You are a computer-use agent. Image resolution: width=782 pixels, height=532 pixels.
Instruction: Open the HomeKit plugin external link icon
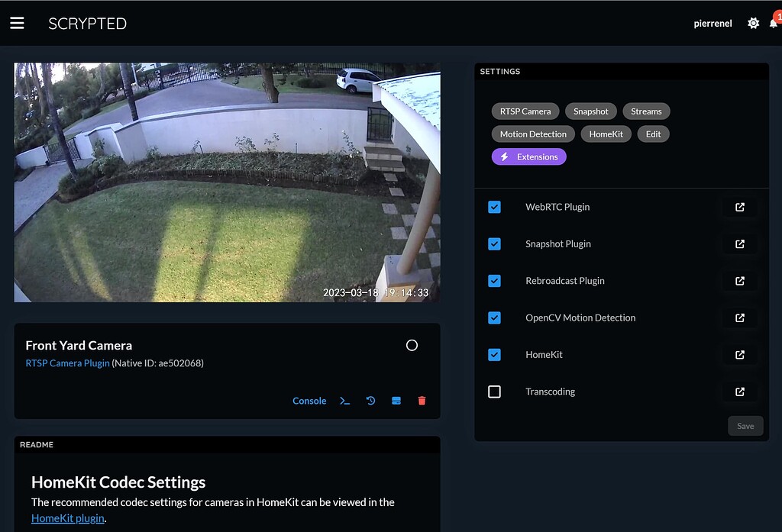click(738, 354)
